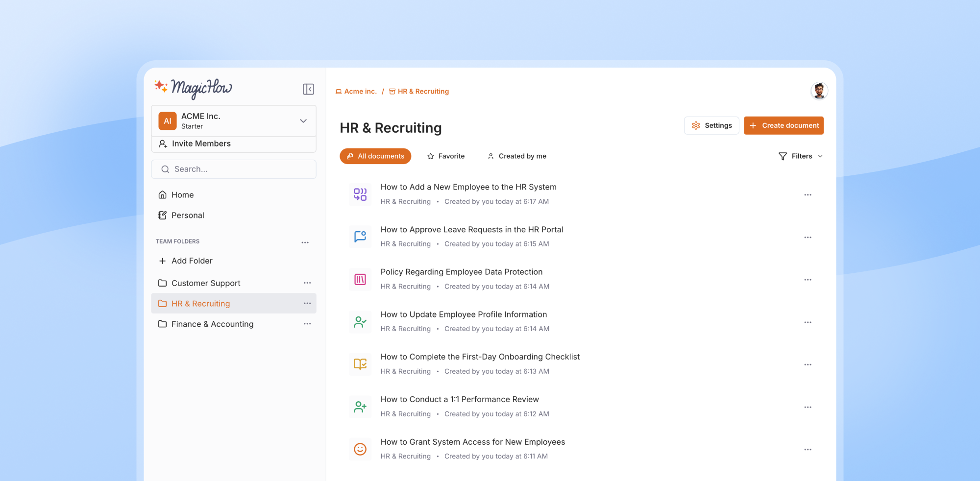The width and height of the screenshot is (980, 481).
Task: Click the Grant System Access document icon
Action: point(360,449)
